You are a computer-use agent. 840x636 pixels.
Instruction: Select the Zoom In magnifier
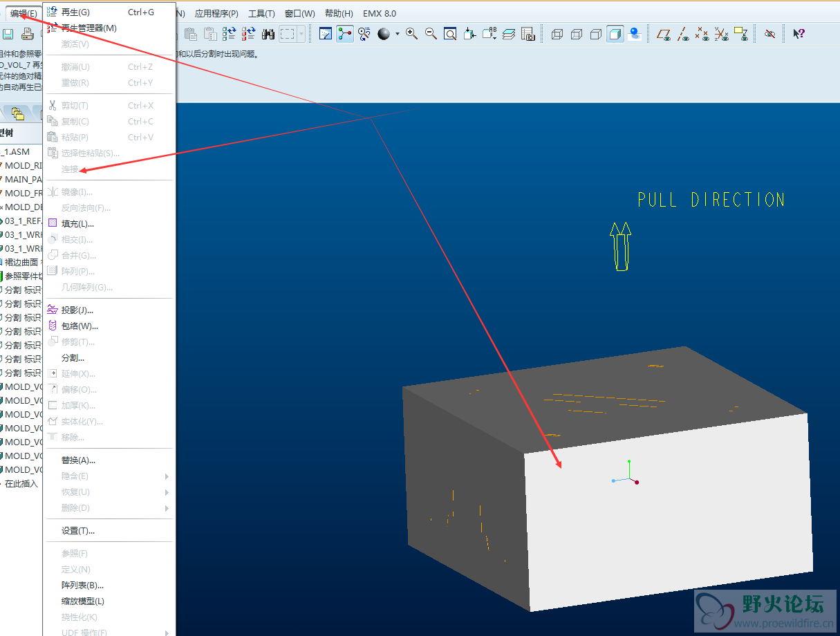tap(412, 34)
